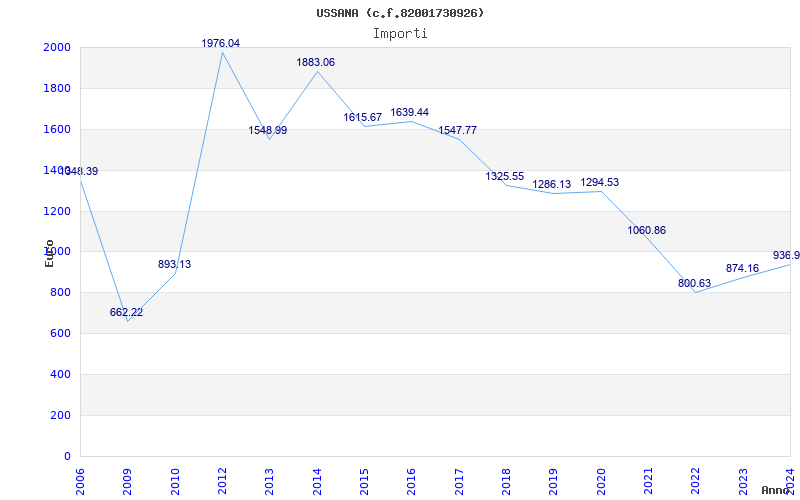Click the Anno axis label
This screenshot has height=500, width=800.
pos(776,490)
